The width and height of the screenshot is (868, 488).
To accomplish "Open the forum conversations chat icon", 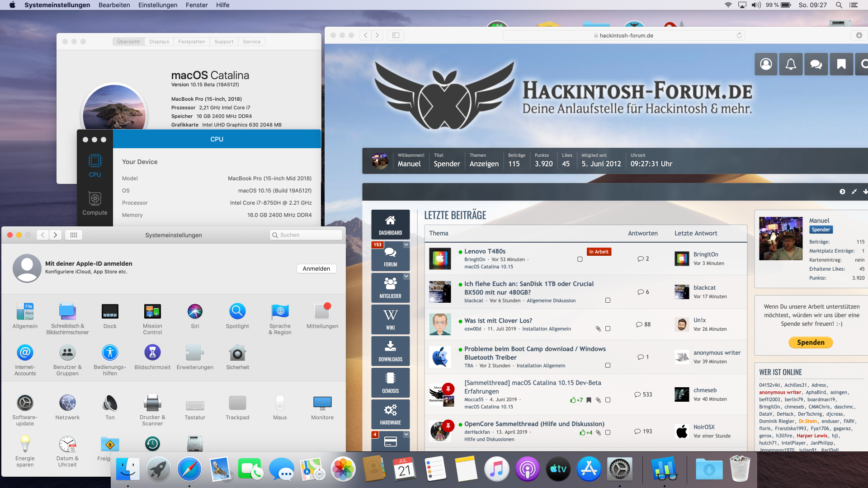I will 816,64.
